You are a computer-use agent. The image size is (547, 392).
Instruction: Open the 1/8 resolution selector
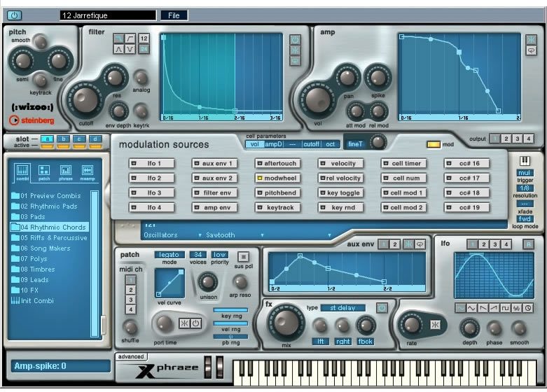click(525, 188)
